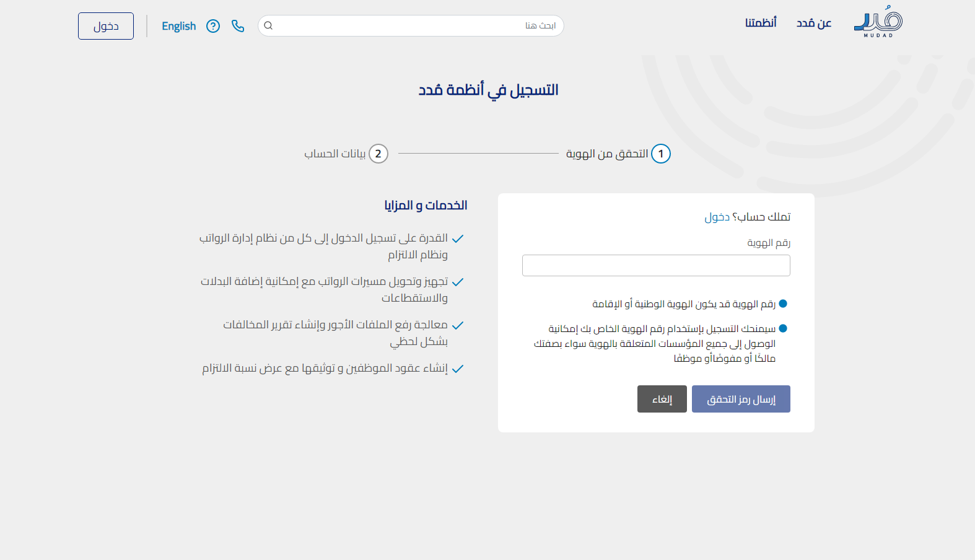Viewport: 975px width, 560px height.
Task: Click the checkmark beside the employee contracts benefit
Action: coord(458,369)
